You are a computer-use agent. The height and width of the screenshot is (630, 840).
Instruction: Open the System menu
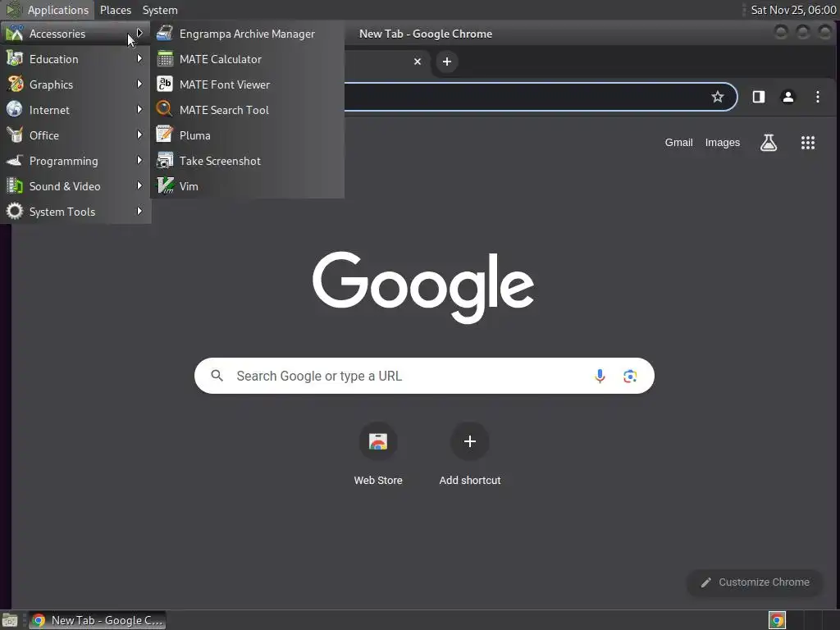tap(160, 10)
